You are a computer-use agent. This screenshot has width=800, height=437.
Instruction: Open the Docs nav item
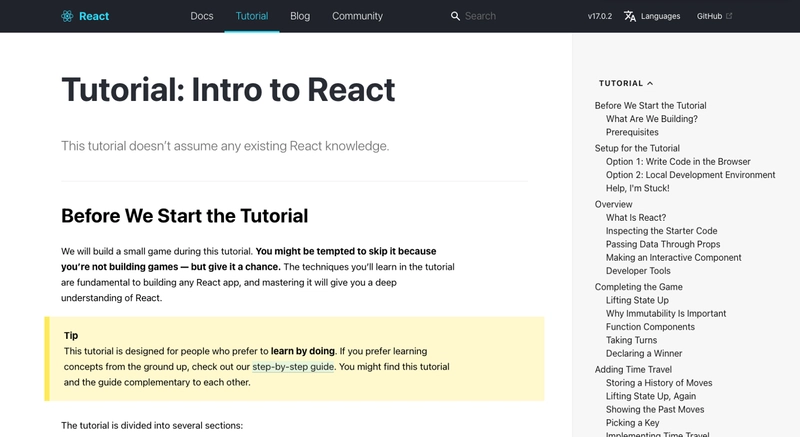(x=202, y=16)
